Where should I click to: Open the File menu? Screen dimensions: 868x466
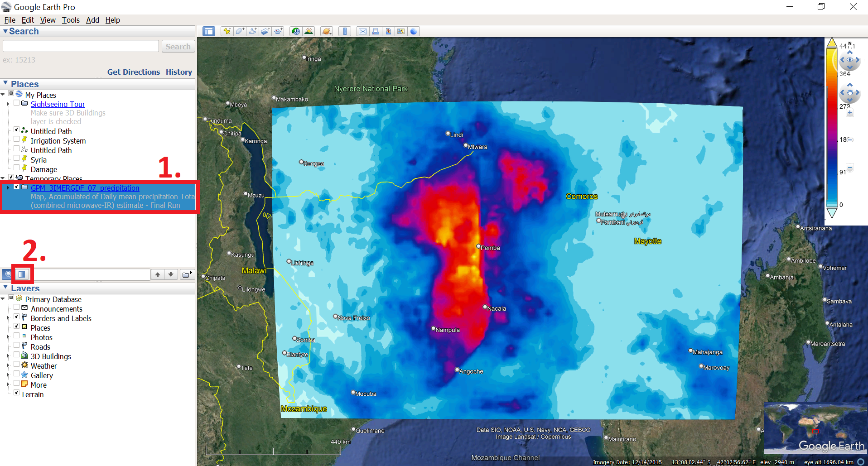point(10,20)
